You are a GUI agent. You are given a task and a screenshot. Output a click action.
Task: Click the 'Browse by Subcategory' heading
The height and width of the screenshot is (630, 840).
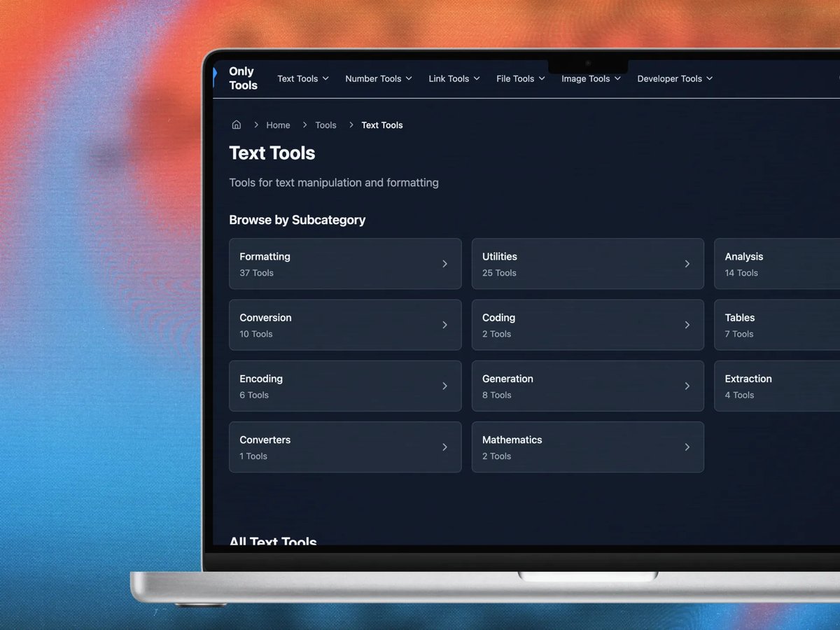[297, 220]
